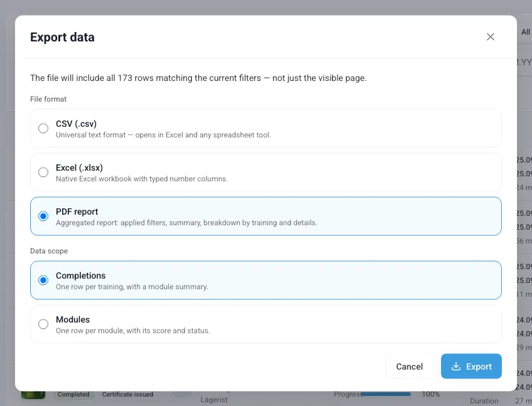Screen dimensions: 532x406
Task: Click the 'Certificate issued' badge in background page
Action: point(127,394)
